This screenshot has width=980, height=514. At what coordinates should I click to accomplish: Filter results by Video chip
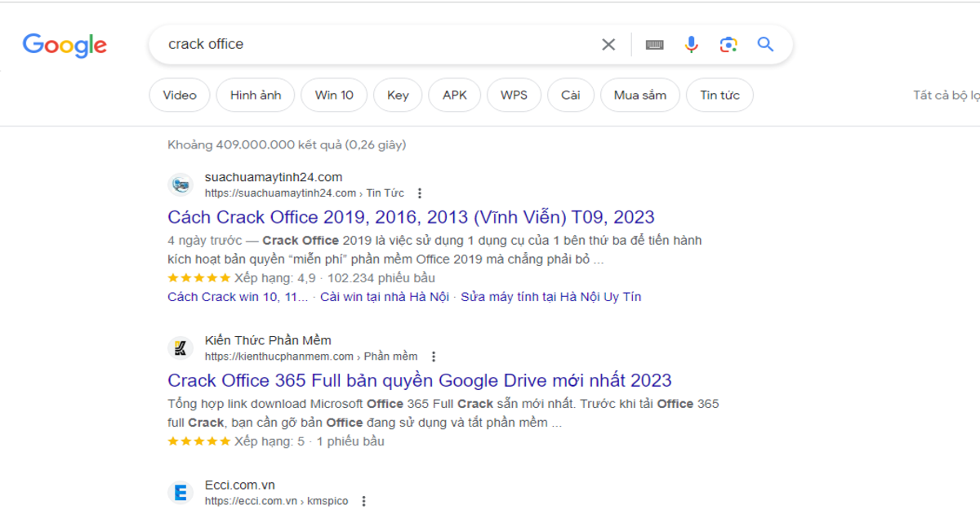pos(180,95)
